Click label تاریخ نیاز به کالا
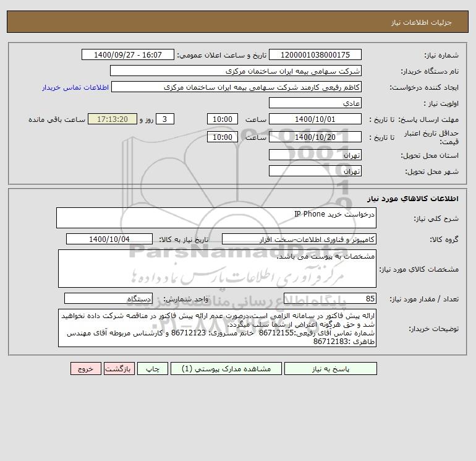Image resolution: width=476 pixels, height=461 pixels. (x=184, y=239)
